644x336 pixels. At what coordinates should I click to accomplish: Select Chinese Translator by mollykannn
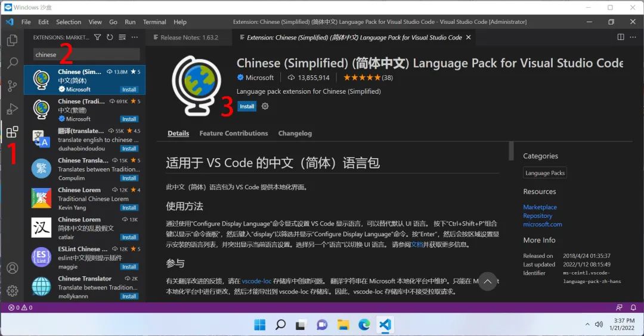point(85,287)
